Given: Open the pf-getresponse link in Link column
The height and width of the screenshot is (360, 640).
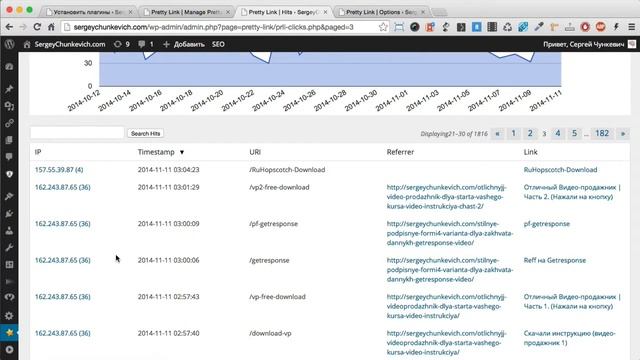Looking at the screenshot, I should [547, 224].
